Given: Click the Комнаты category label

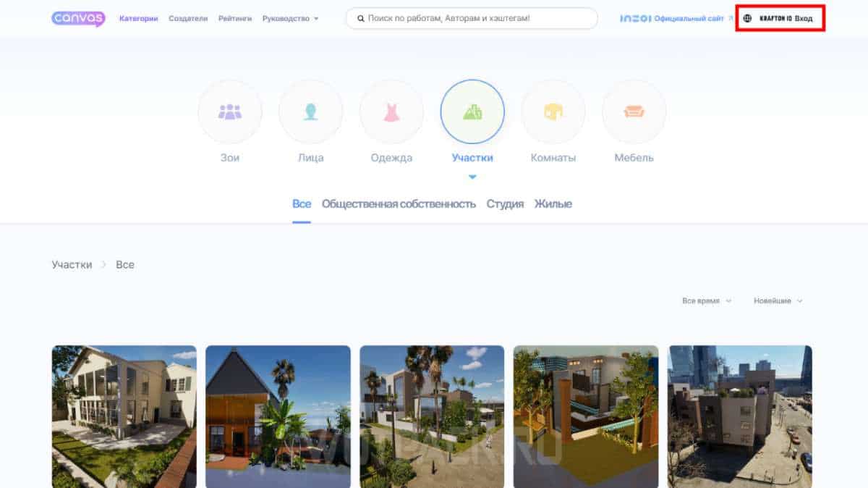Looking at the screenshot, I should [x=553, y=158].
